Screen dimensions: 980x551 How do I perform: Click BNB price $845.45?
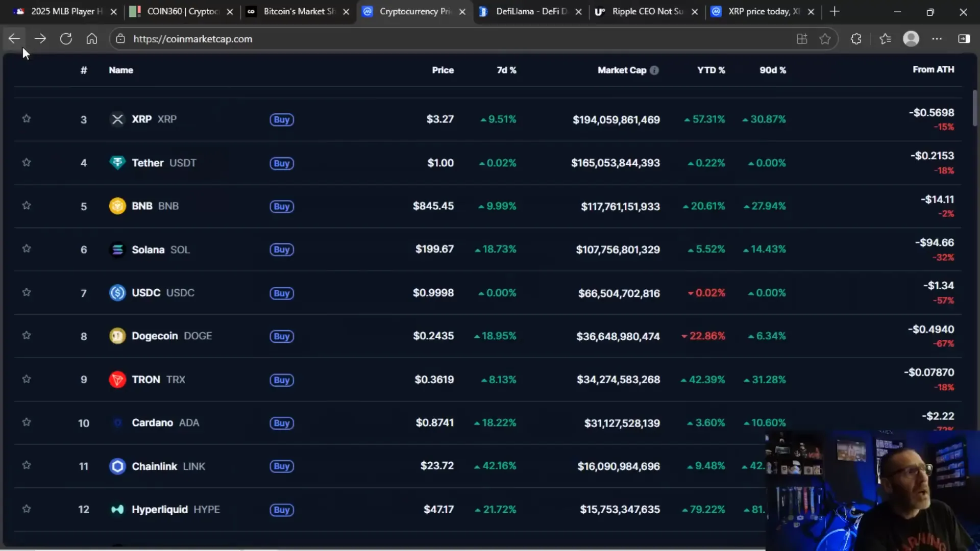(433, 206)
